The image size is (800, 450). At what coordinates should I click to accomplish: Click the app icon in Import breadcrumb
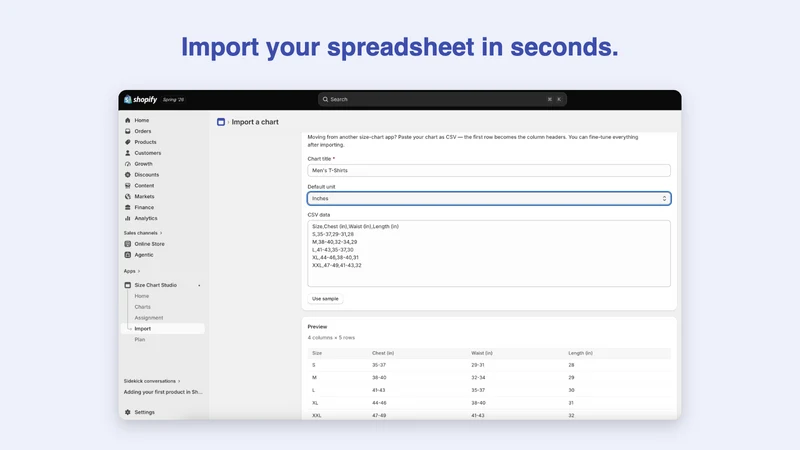pos(221,122)
